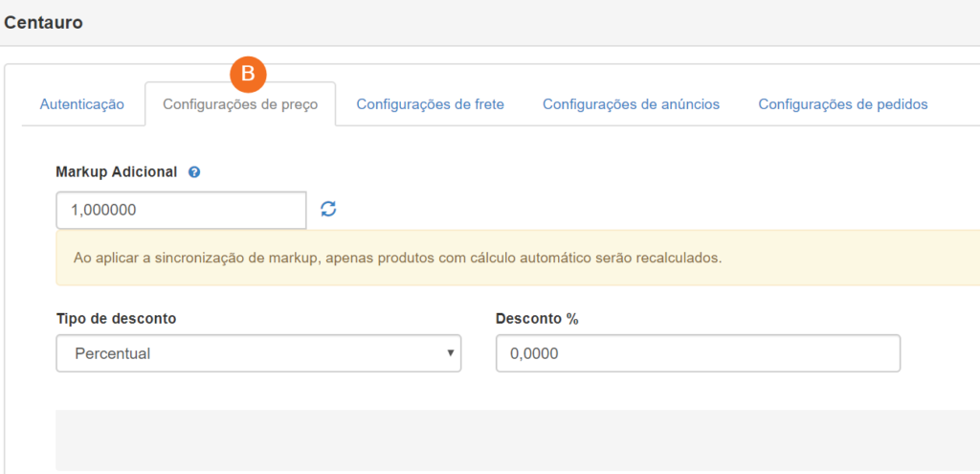Focus the Markup Adicional input field
The height and width of the screenshot is (474, 980).
click(181, 210)
